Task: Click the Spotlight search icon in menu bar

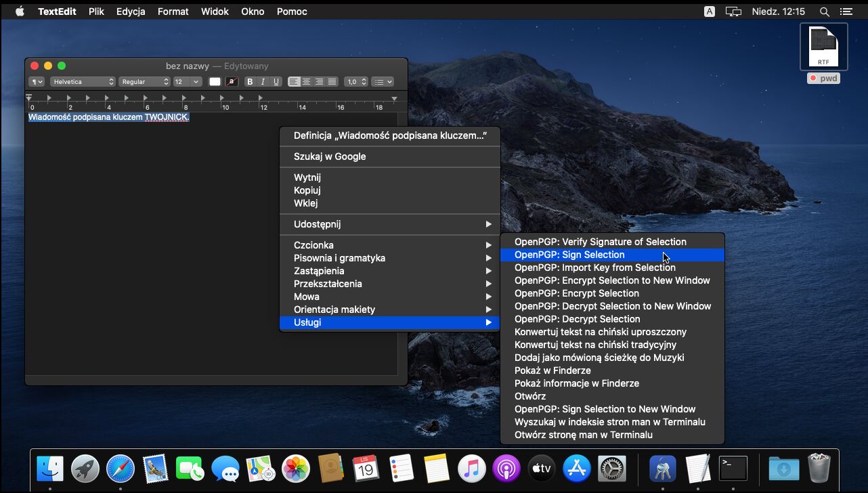Action: pyautogui.click(x=824, y=12)
